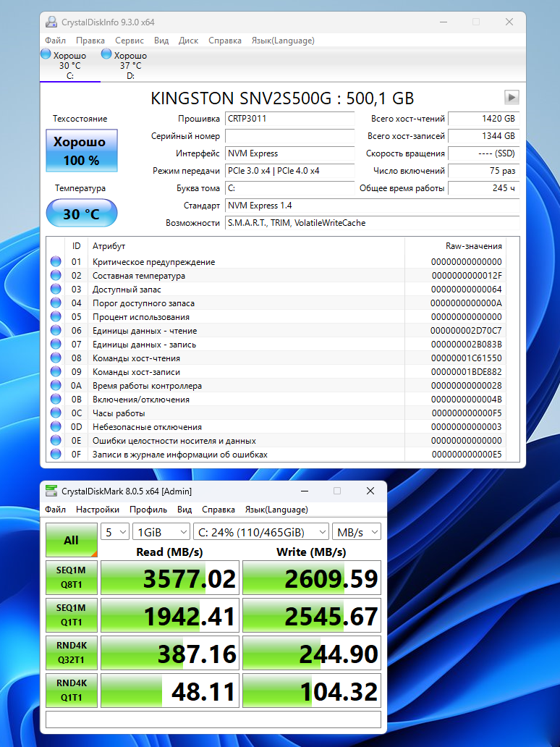Viewport: 560px width, 747px height.
Task: Open Язык(Language) menu in CrystalDiskInfo
Action: [283, 41]
